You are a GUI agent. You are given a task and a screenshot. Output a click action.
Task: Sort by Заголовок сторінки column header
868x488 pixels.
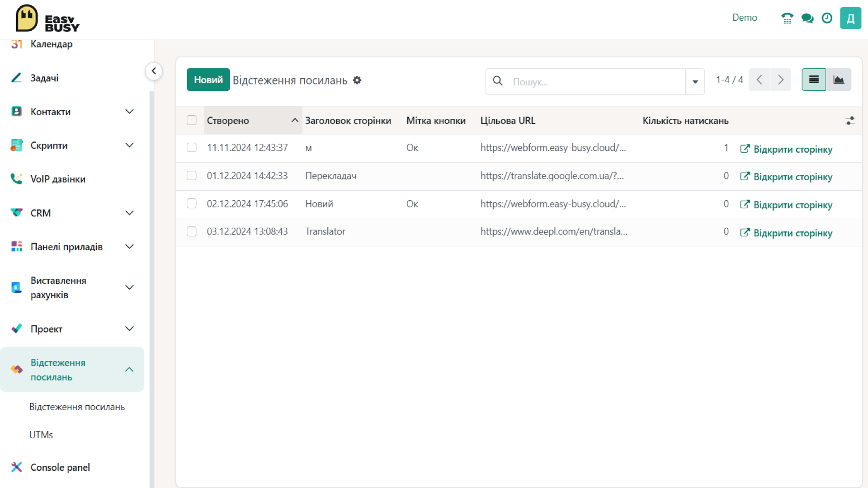[348, 120]
